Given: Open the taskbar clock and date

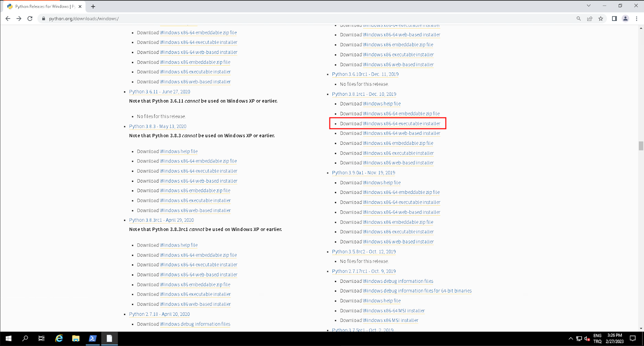Looking at the screenshot, I should tap(615, 338).
